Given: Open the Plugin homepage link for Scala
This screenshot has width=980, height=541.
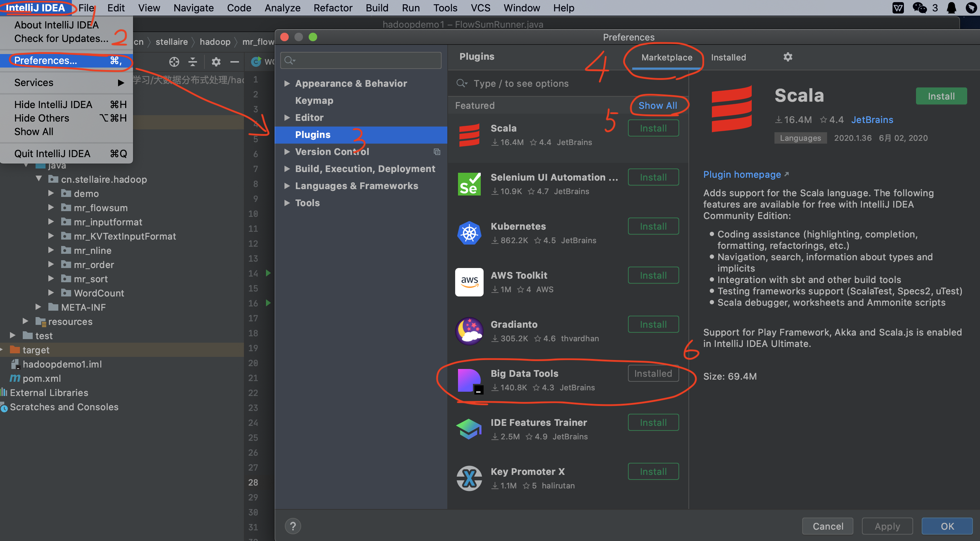Looking at the screenshot, I should point(742,175).
